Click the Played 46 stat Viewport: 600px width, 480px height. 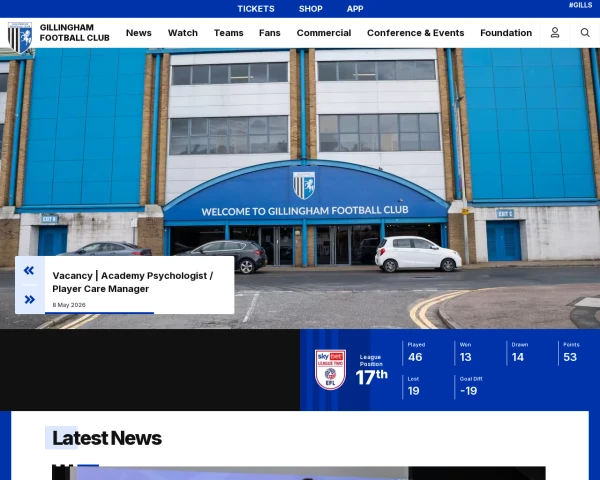(x=416, y=353)
